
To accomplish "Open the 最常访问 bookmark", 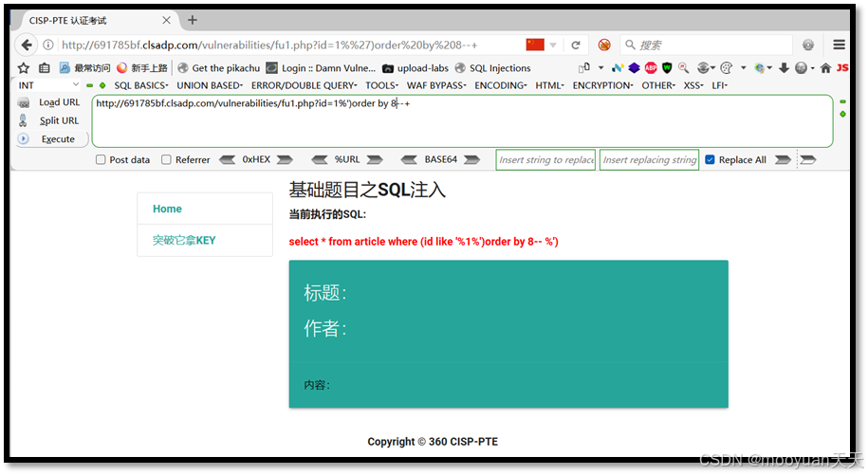I will click(x=84, y=68).
